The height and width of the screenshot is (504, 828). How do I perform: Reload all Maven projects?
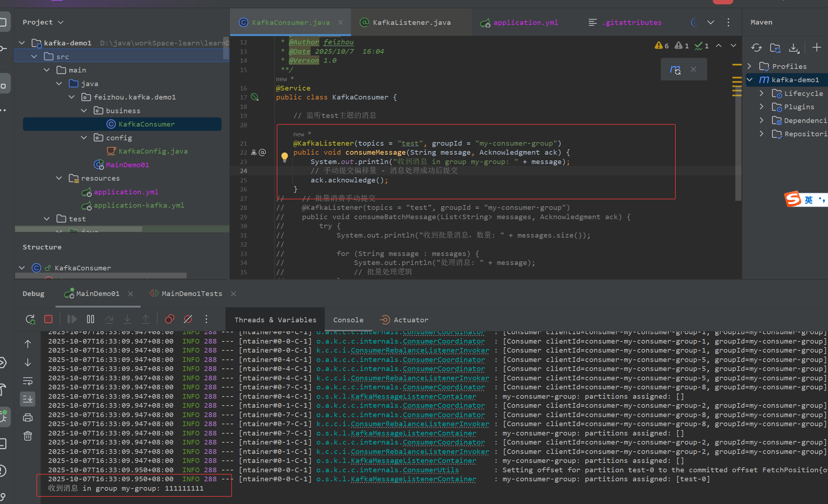pyautogui.click(x=756, y=48)
